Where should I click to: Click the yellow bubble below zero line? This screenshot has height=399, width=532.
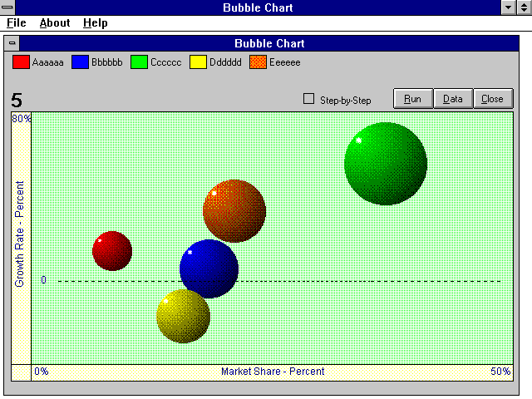(x=183, y=317)
